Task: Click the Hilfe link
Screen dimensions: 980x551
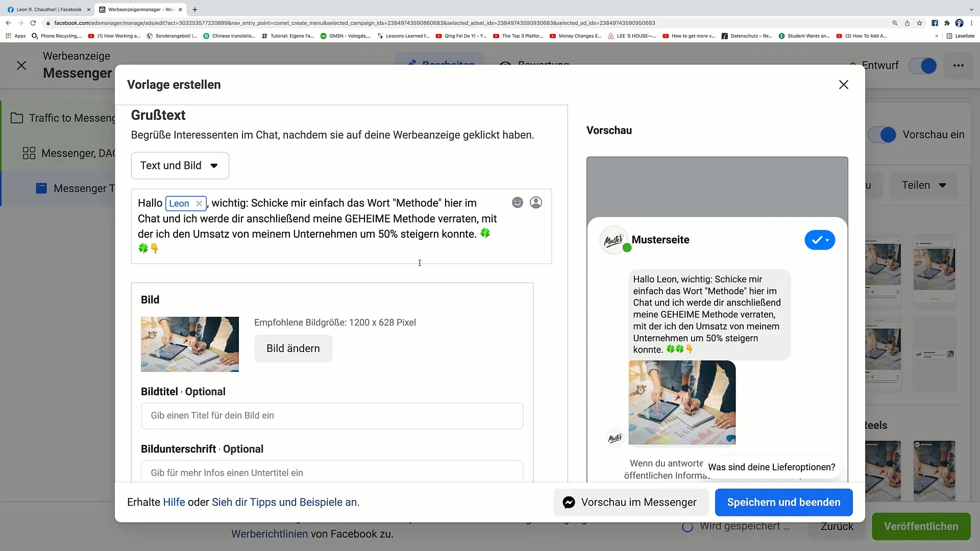Action: click(x=174, y=502)
